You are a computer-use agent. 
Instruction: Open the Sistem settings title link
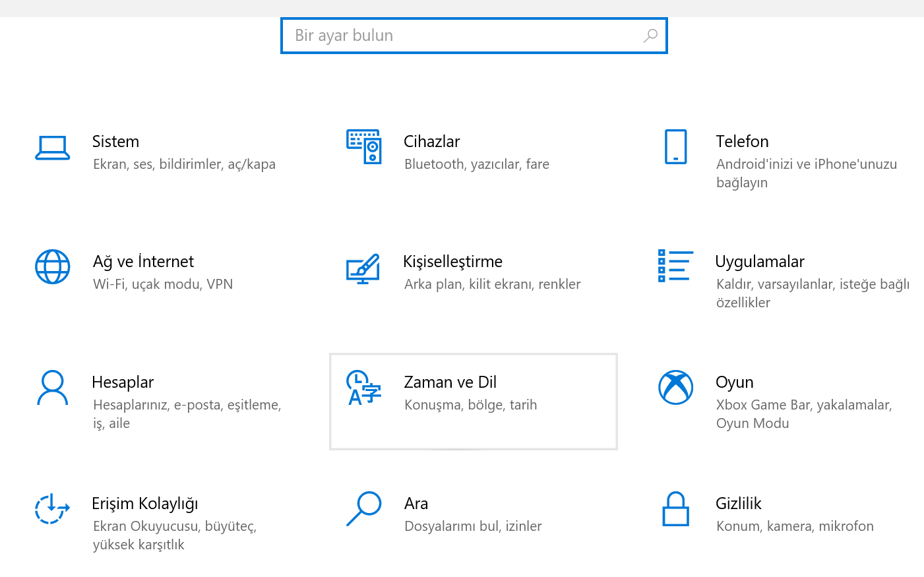point(115,142)
